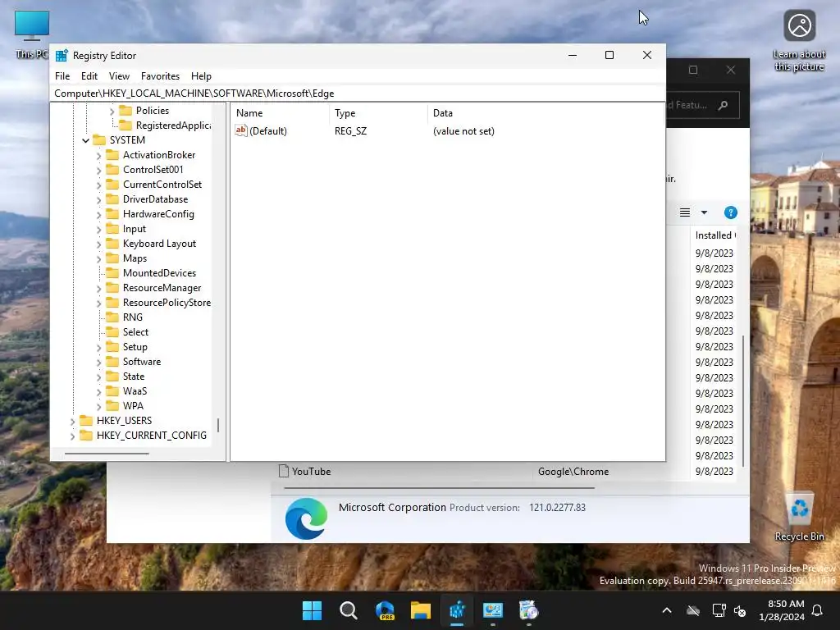Collapse the SYSTEM registry key
This screenshot has height=630, width=840.
tap(85, 140)
